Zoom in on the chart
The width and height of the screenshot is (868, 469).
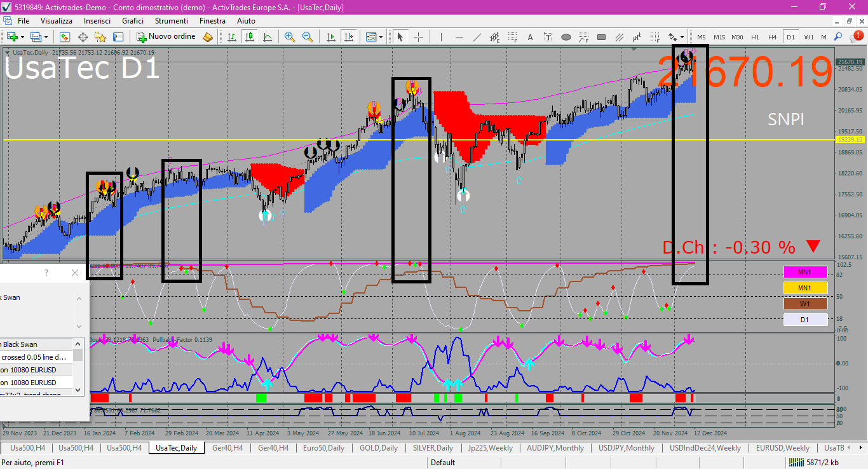pyautogui.click(x=290, y=37)
